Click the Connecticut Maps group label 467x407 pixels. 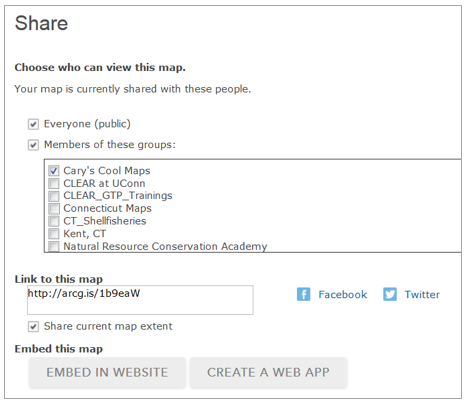[107, 208]
